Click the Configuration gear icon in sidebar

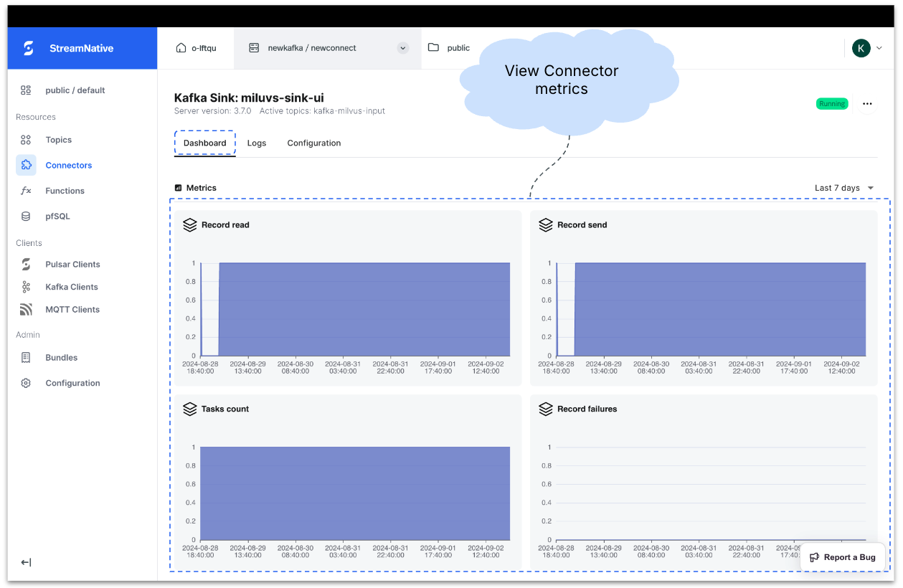click(26, 383)
